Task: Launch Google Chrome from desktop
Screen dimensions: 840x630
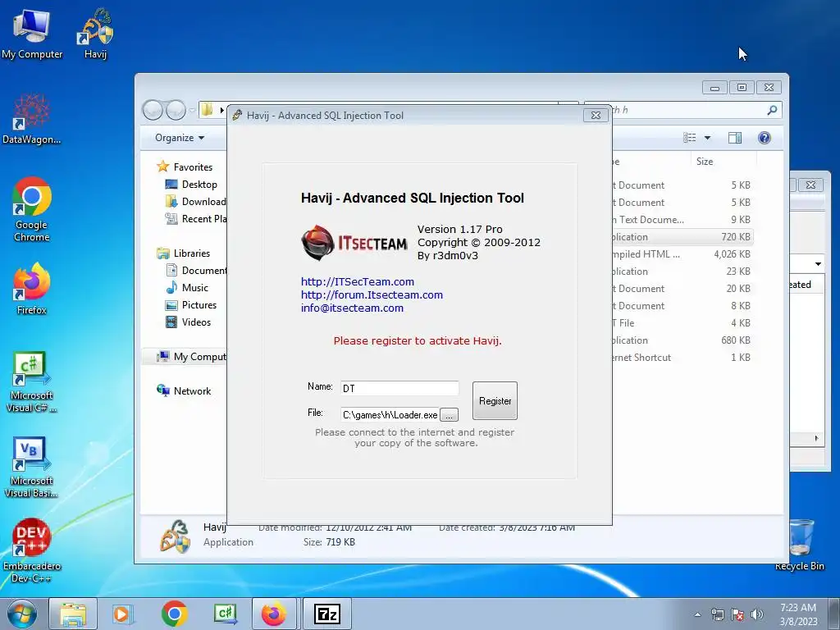Action: 32,209
